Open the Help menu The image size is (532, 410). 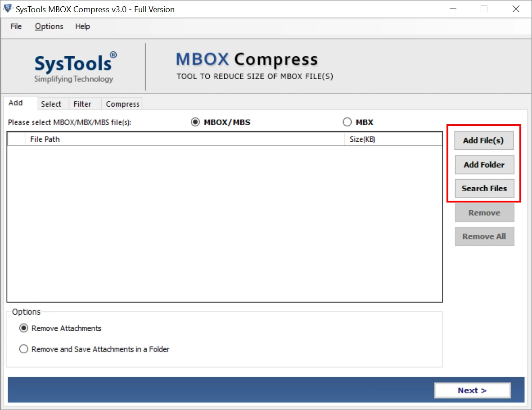click(x=82, y=27)
